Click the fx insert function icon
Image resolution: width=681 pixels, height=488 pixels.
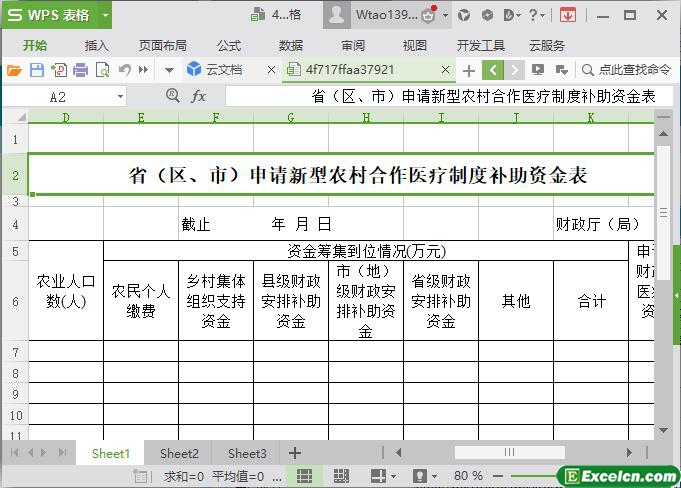tap(198, 96)
